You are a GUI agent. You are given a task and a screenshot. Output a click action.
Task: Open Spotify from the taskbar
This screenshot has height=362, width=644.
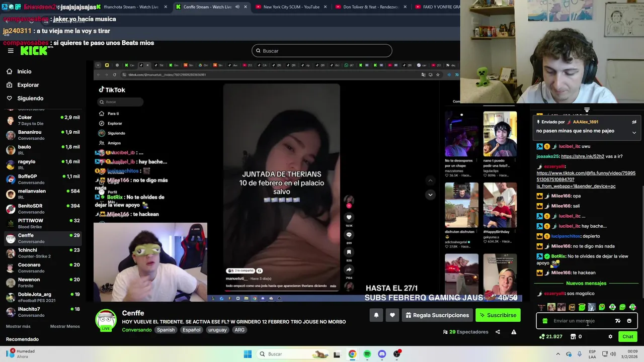[367, 354]
